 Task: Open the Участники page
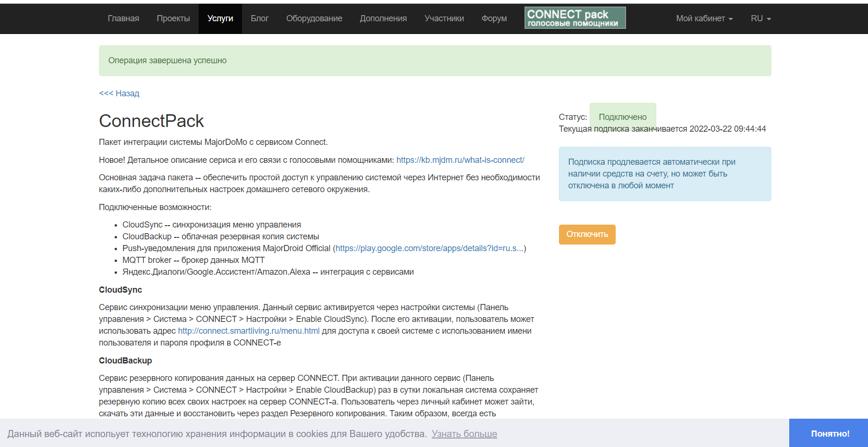pos(444,18)
